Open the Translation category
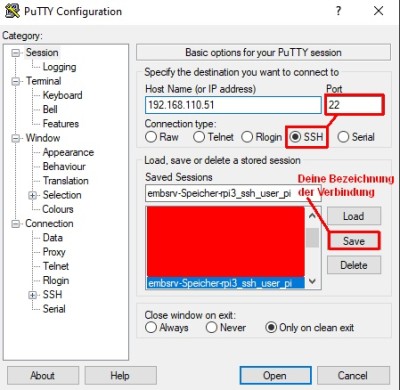This screenshot has height=390, width=400. coord(65,181)
